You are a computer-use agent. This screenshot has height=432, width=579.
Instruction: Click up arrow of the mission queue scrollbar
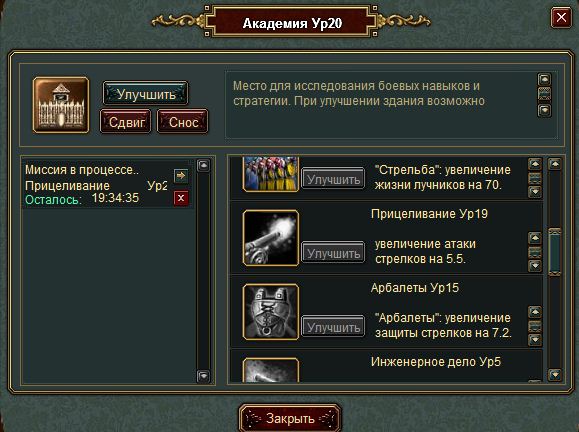[x=203, y=165]
